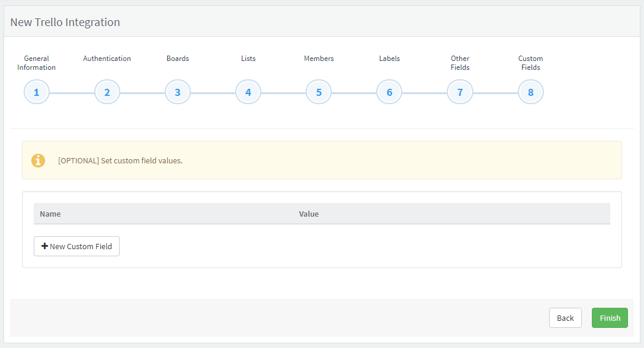Screen dimensions: 644x348
Task: Select step 8 Custom Fields circle
Action: click(x=531, y=92)
